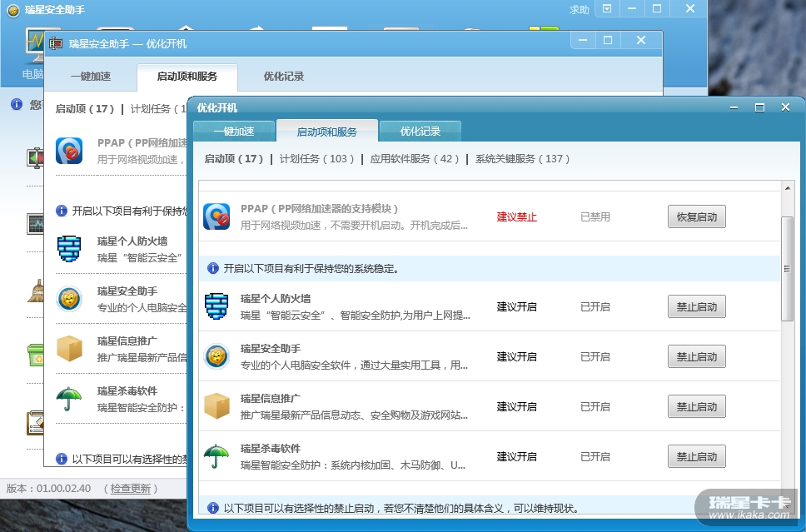
Task: Open 优化记录 tab in middle window
Action: [284, 77]
